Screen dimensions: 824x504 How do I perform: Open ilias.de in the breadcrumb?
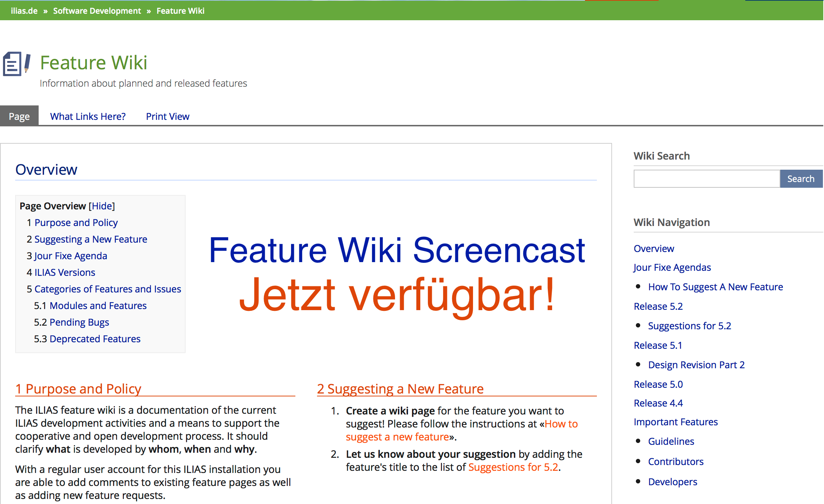point(24,11)
